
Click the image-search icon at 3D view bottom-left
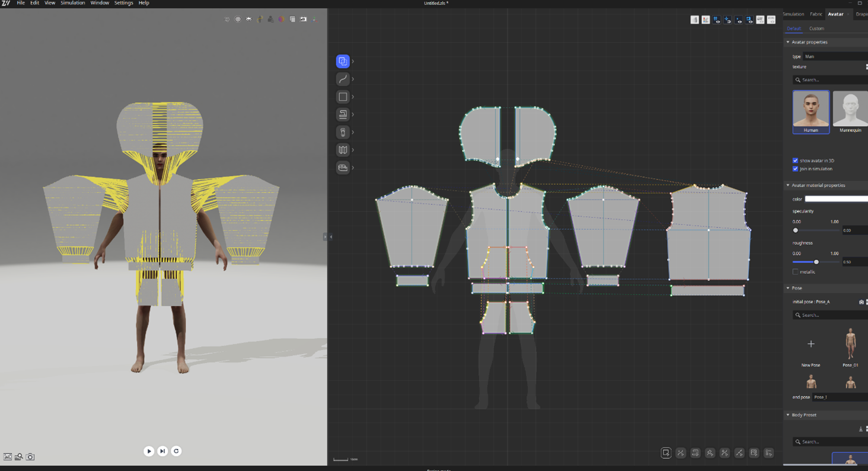(x=19, y=457)
